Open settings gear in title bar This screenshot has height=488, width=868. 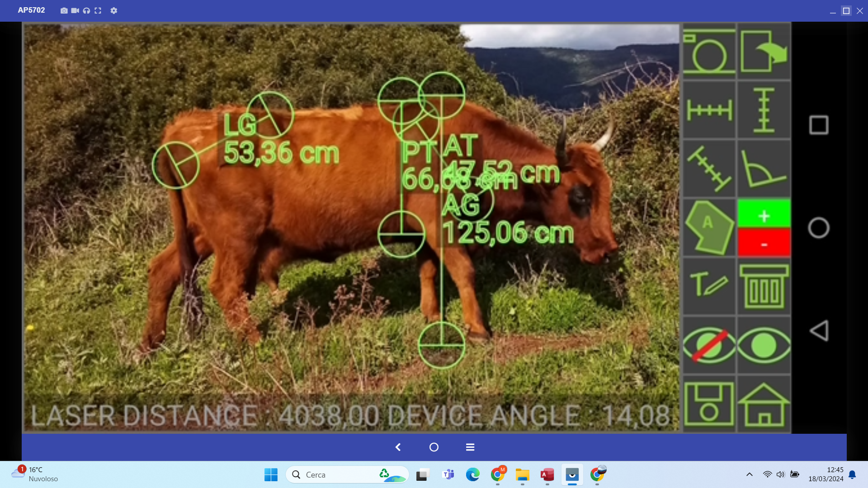click(x=114, y=10)
